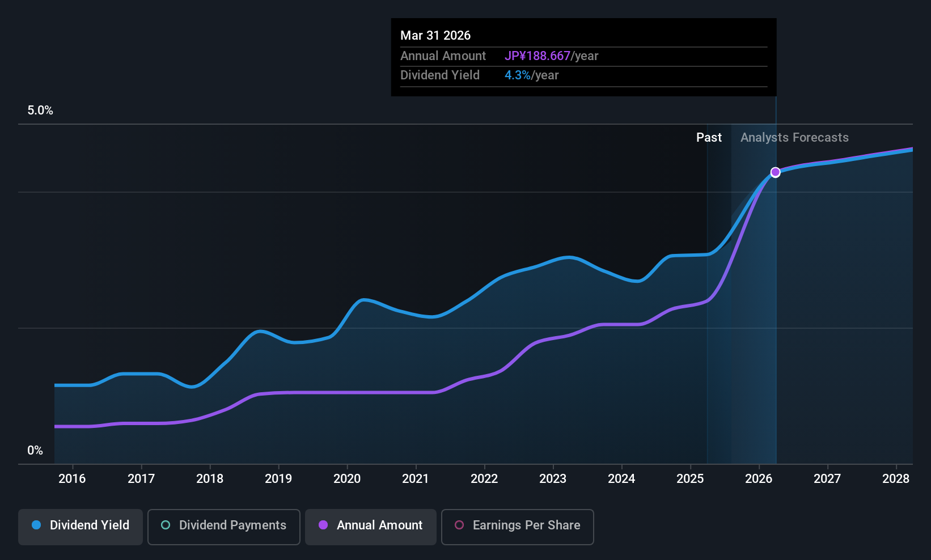931x560 pixels.
Task: Click the purple Annual Amount legend dot
Action: [x=323, y=525]
